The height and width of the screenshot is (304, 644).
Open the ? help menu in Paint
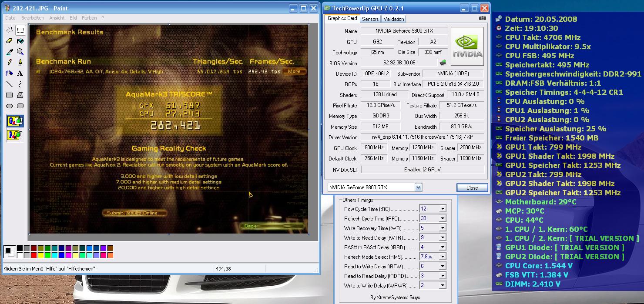pos(103,18)
